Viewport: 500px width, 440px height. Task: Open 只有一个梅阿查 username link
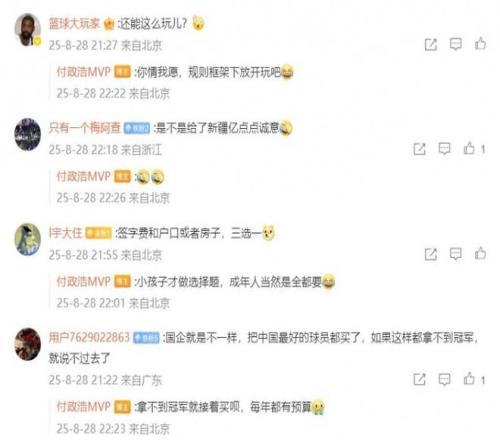[x=84, y=128]
